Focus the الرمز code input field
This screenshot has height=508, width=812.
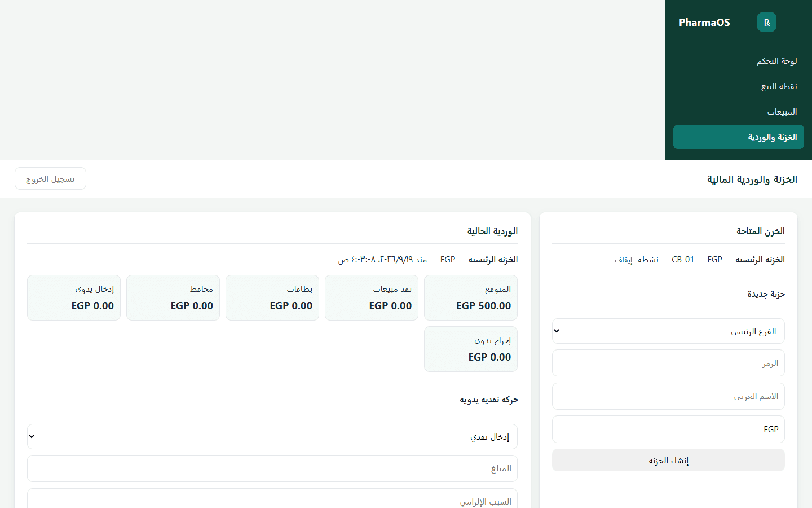[668, 363]
